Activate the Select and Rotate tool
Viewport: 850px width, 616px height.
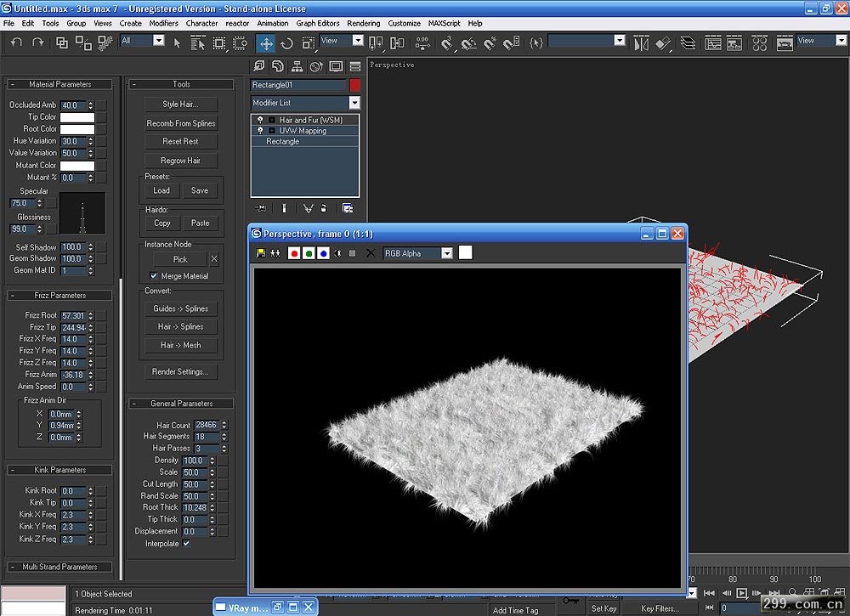tap(286, 43)
